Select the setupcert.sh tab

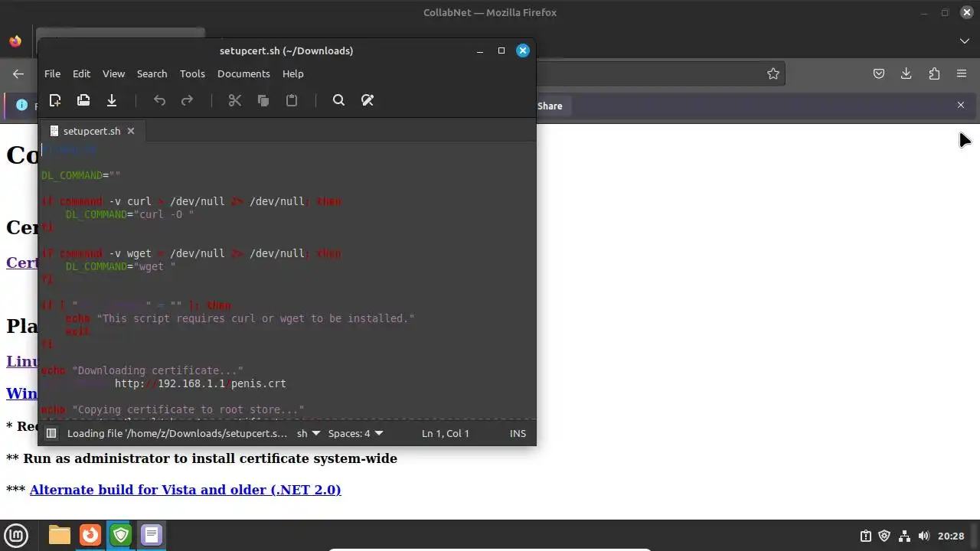pos(91,131)
